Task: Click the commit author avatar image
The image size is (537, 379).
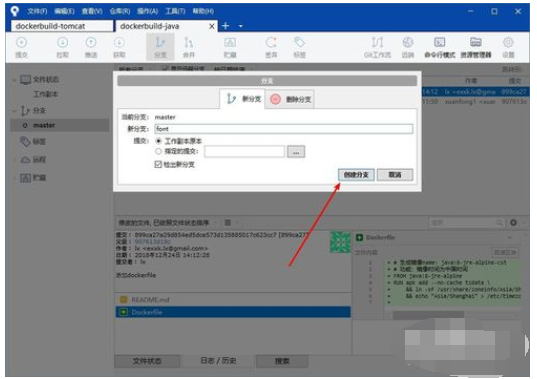Action: coord(340,242)
